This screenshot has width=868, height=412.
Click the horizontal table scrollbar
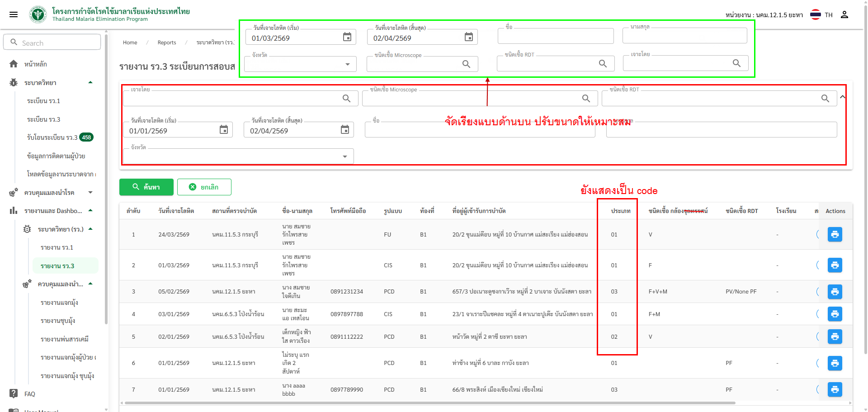(429, 403)
